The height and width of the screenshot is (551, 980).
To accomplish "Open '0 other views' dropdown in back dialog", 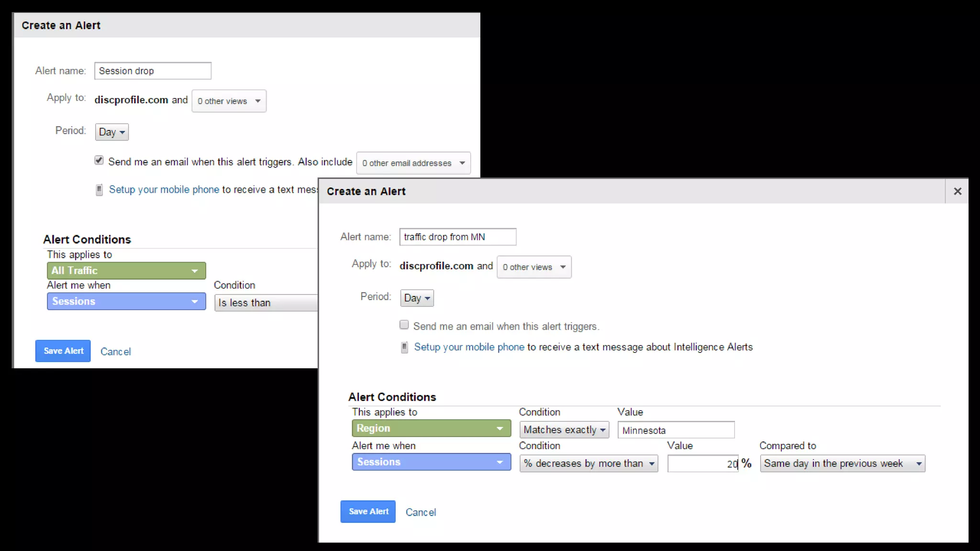I will (x=229, y=101).
